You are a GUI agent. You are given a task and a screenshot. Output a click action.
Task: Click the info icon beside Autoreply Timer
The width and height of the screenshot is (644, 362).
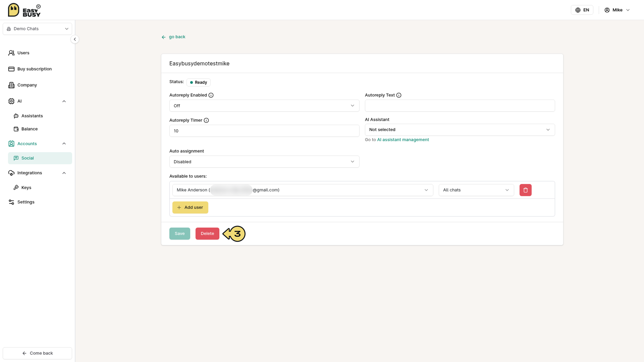tap(206, 120)
